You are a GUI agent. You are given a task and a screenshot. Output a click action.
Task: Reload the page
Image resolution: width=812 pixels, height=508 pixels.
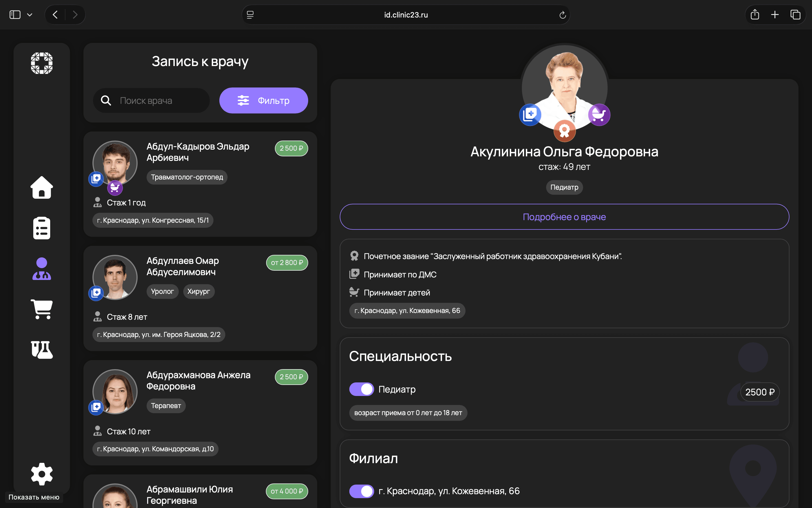click(563, 15)
